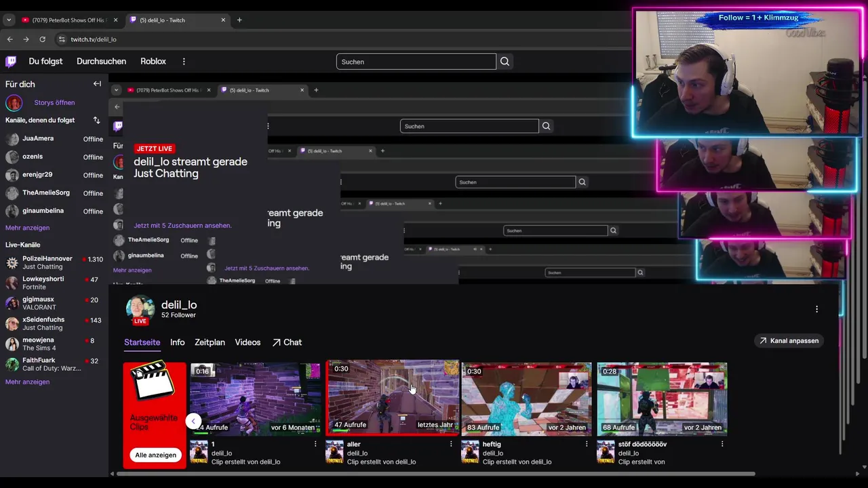Open erenjgr29 in followed channels
This screenshot has height=488, width=868.
(54, 175)
